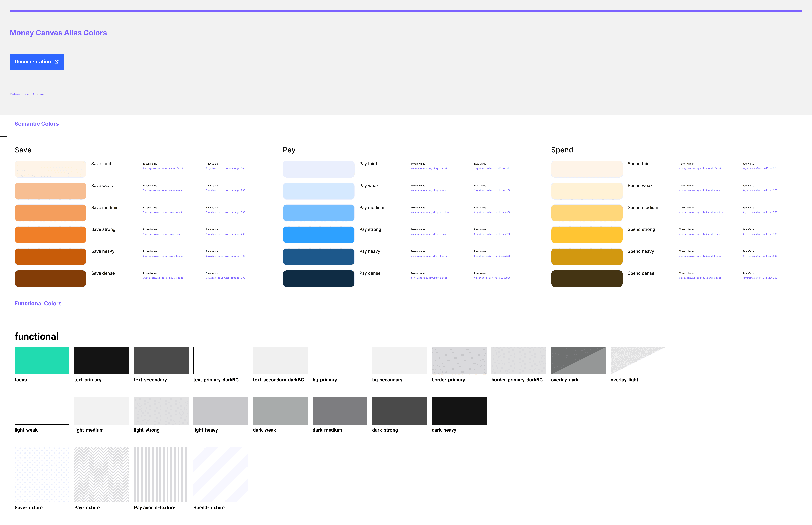The image size is (812, 525).
Task: Select the border-primary-darkBG swatch
Action: (x=519, y=361)
